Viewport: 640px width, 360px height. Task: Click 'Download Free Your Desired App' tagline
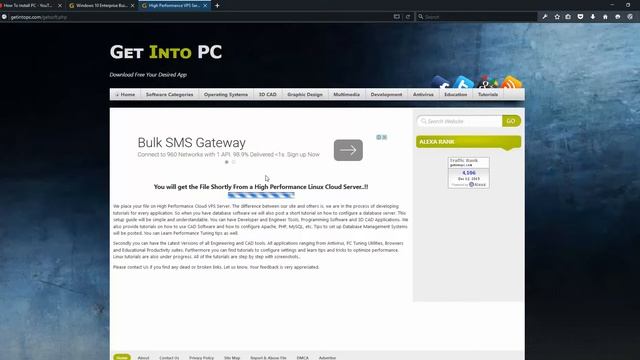148,75
